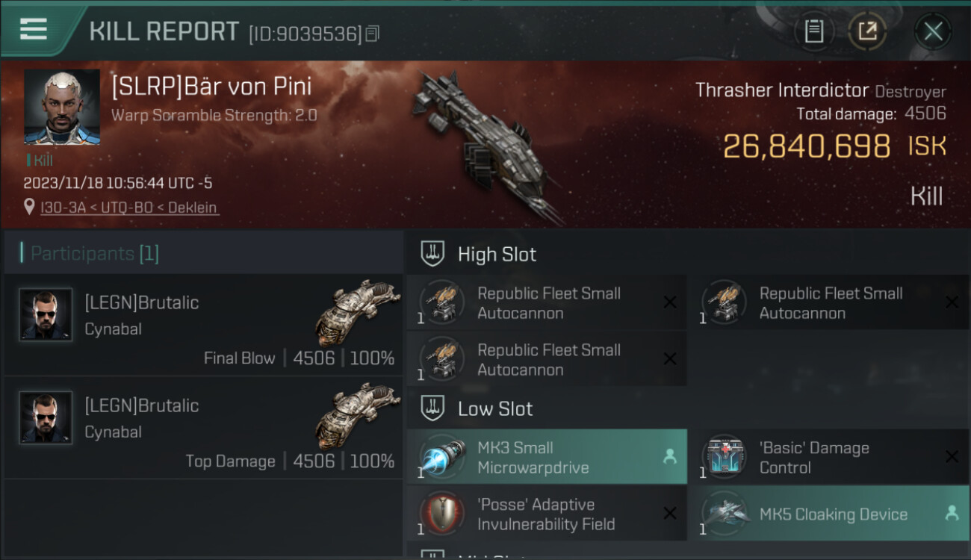Close the kill report window
This screenshot has height=560, width=971.
933,31
